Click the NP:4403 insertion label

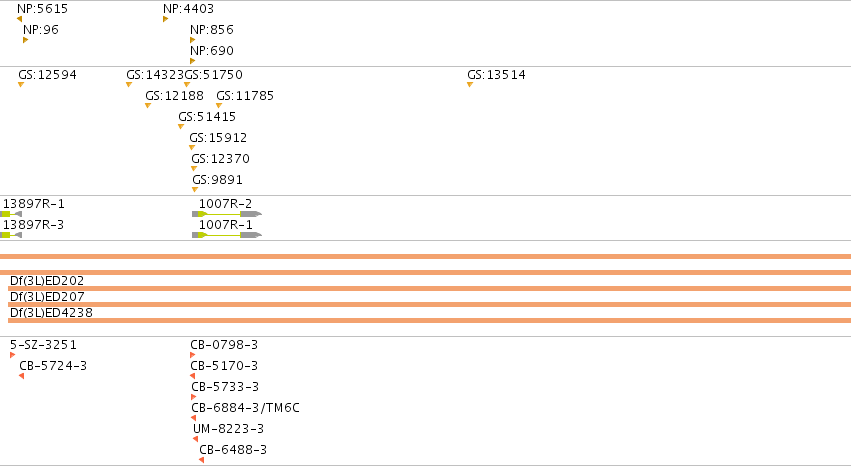tap(188, 9)
